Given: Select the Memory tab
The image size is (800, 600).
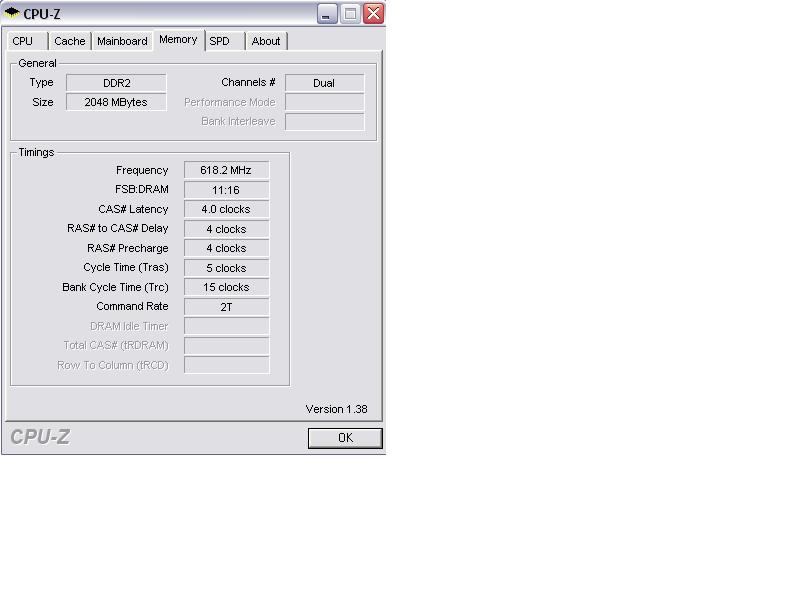Looking at the screenshot, I should [178, 40].
